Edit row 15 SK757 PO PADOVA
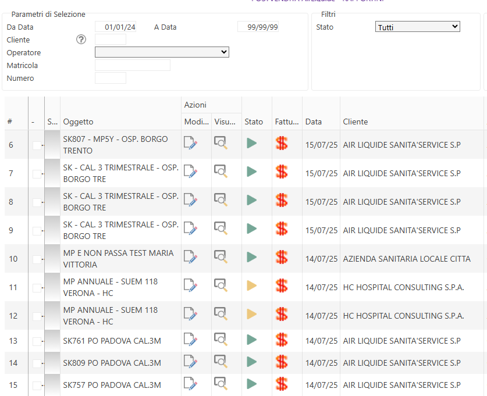487x396 pixels. (x=190, y=384)
